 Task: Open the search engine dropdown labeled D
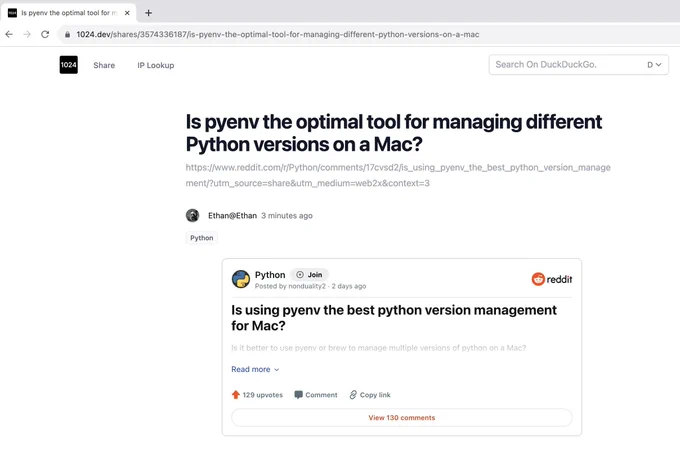click(654, 65)
